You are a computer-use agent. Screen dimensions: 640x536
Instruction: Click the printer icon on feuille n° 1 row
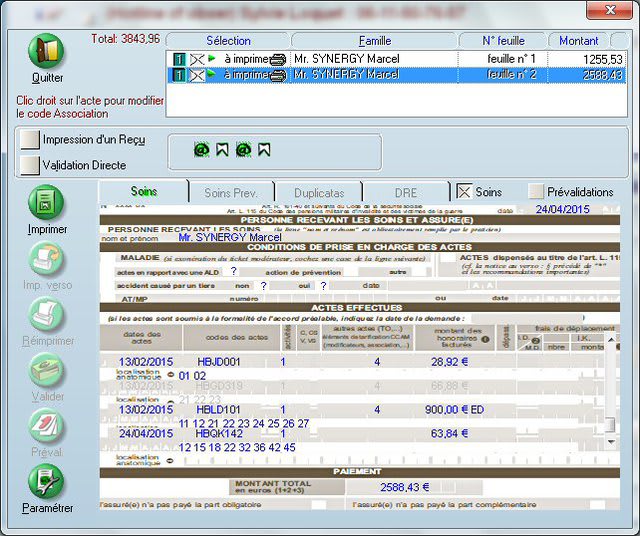(x=278, y=60)
